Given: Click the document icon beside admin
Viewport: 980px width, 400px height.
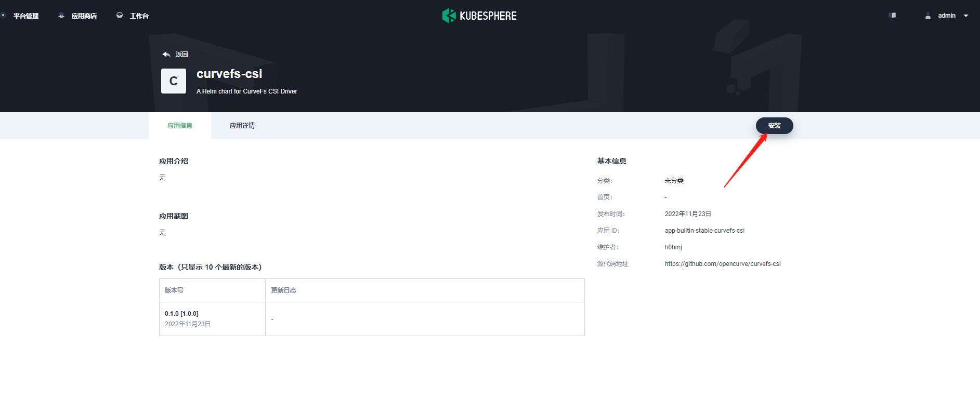Looking at the screenshot, I should [x=892, y=16].
